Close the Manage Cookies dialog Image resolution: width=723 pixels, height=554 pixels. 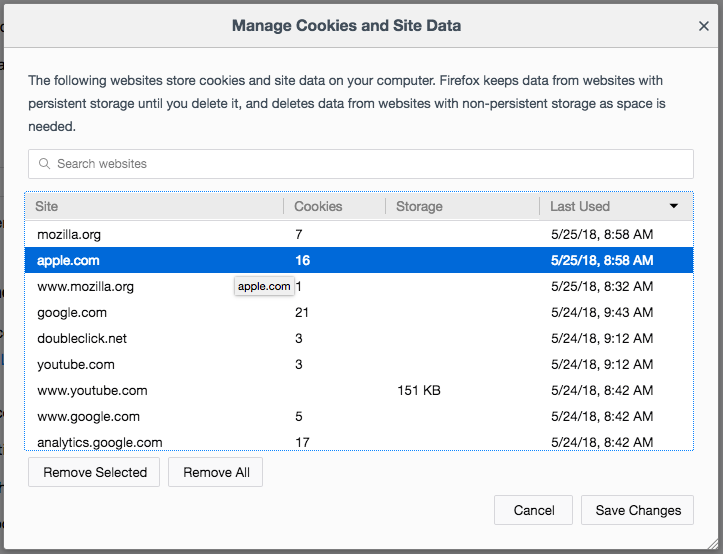click(x=703, y=26)
